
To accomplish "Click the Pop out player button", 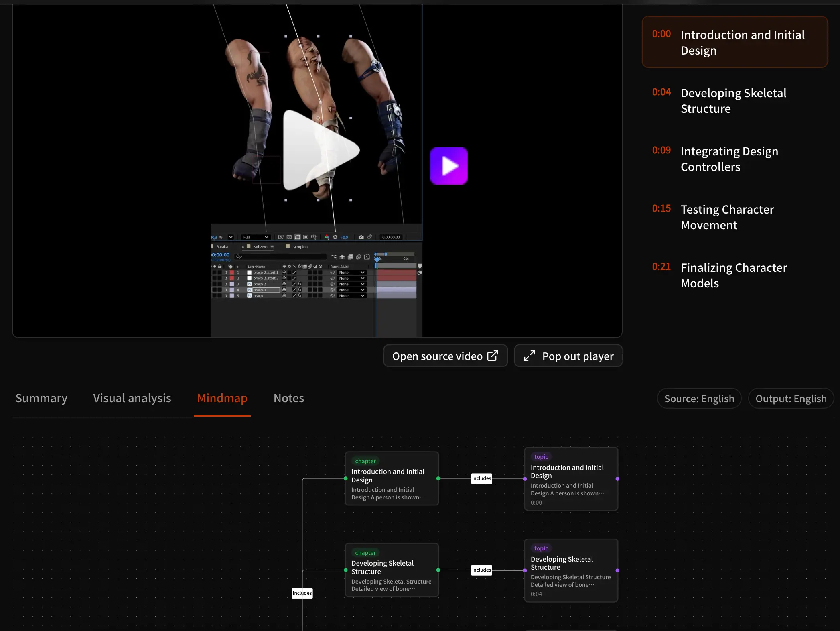I will click(x=568, y=356).
